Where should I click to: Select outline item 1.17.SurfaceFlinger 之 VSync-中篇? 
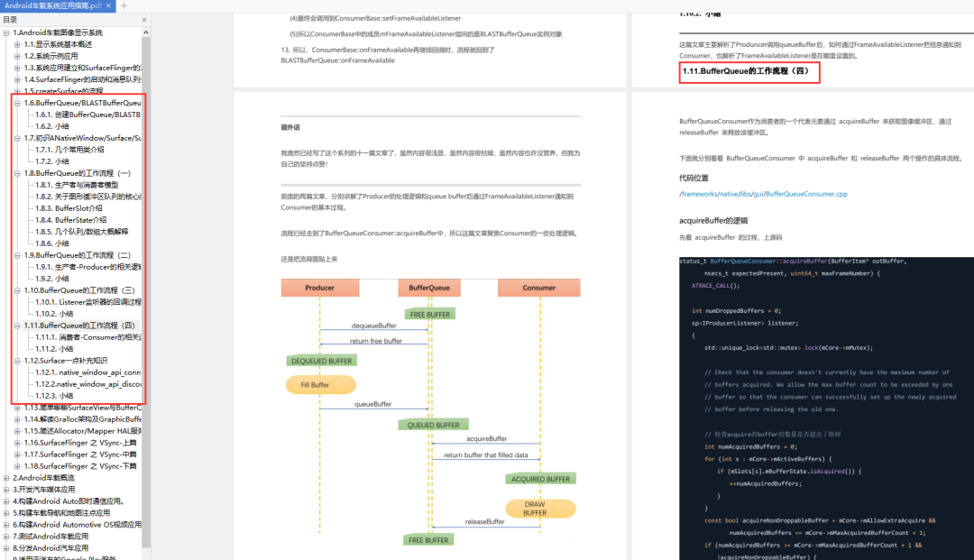click(x=80, y=454)
